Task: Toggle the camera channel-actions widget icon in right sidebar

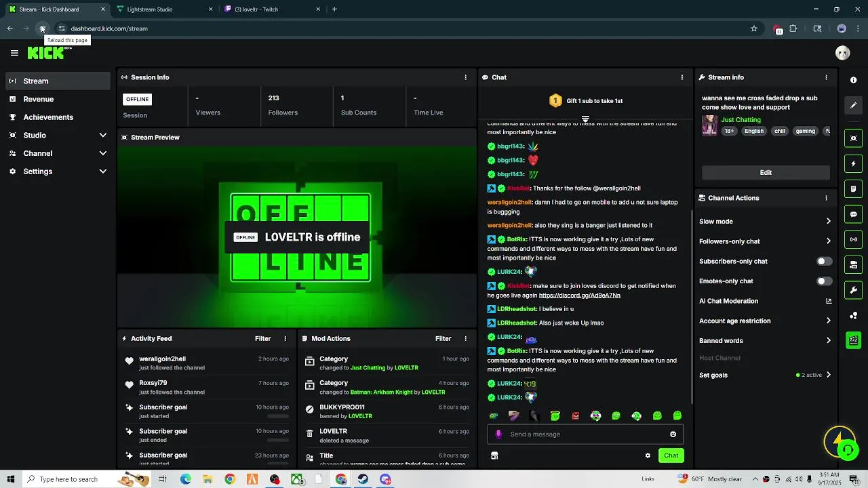Action: [x=853, y=264]
